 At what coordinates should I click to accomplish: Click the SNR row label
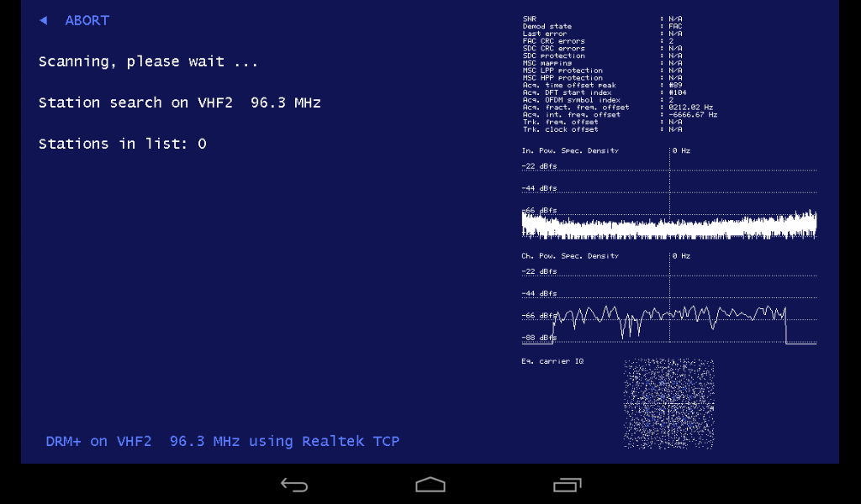[530, 18]
